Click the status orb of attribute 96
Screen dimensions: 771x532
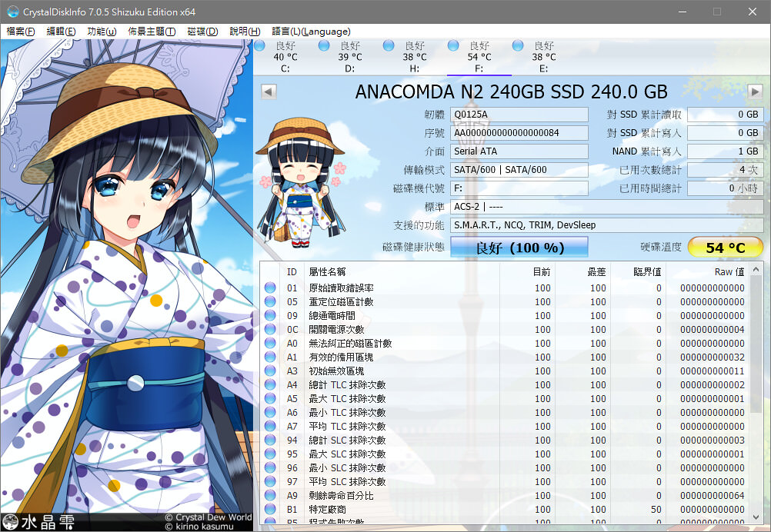270,467
